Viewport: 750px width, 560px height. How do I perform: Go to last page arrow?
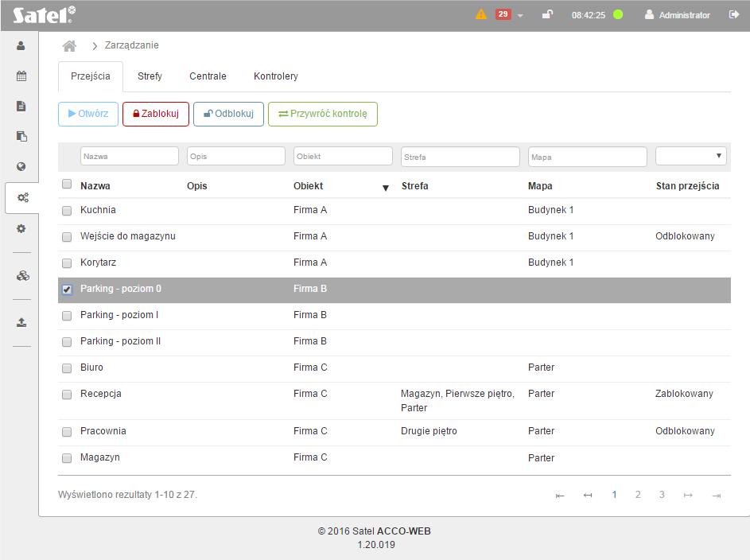point(716,496)
